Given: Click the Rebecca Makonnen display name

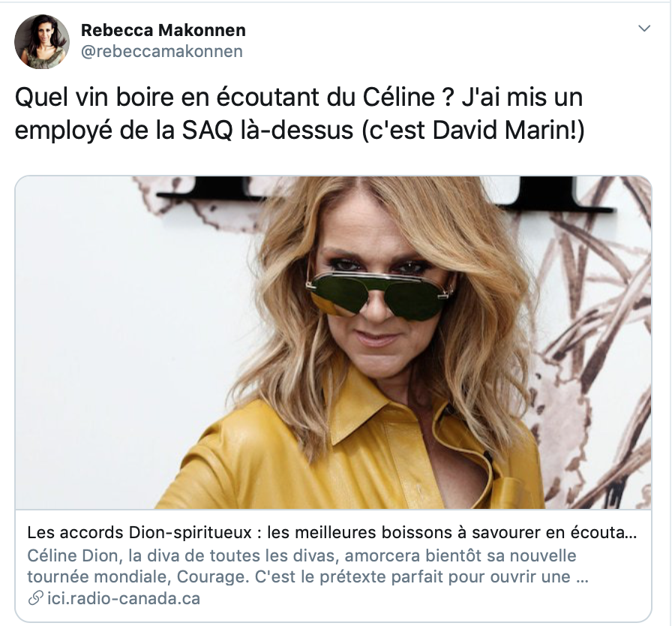Looking at the screenshot, I should (x=163, y=30).
